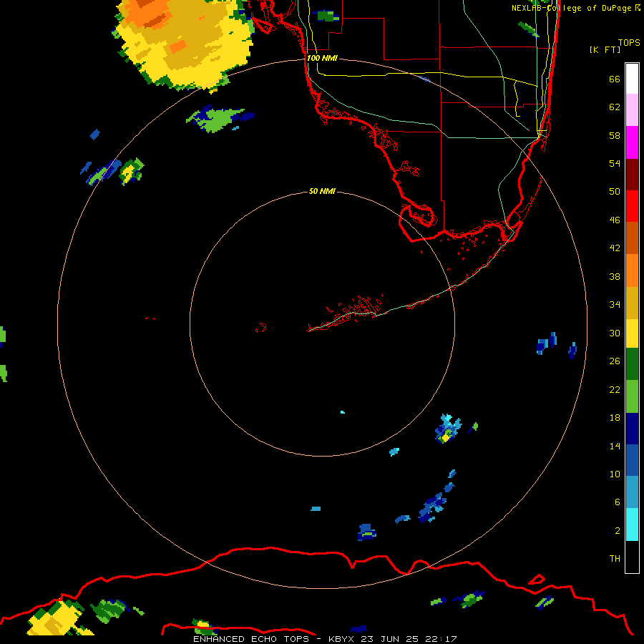This screenshot has width=644, height=644.
Task: Select "10" on the tops color scale
Action: (615, 474)
